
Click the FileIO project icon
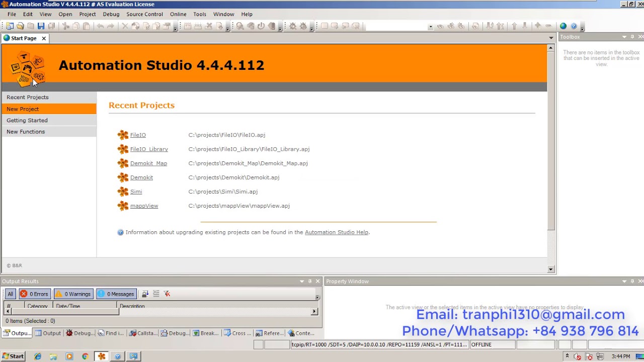(x=123, y=135)
